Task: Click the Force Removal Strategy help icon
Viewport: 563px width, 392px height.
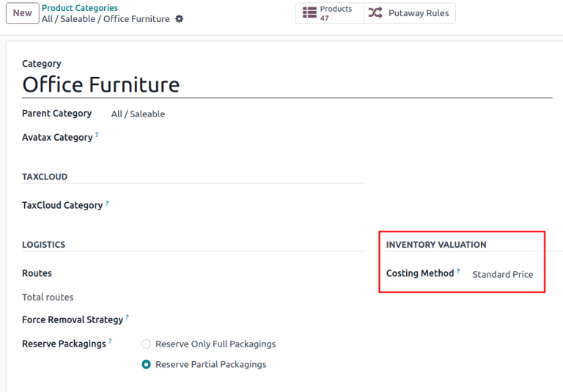Action: click(127, 317)
